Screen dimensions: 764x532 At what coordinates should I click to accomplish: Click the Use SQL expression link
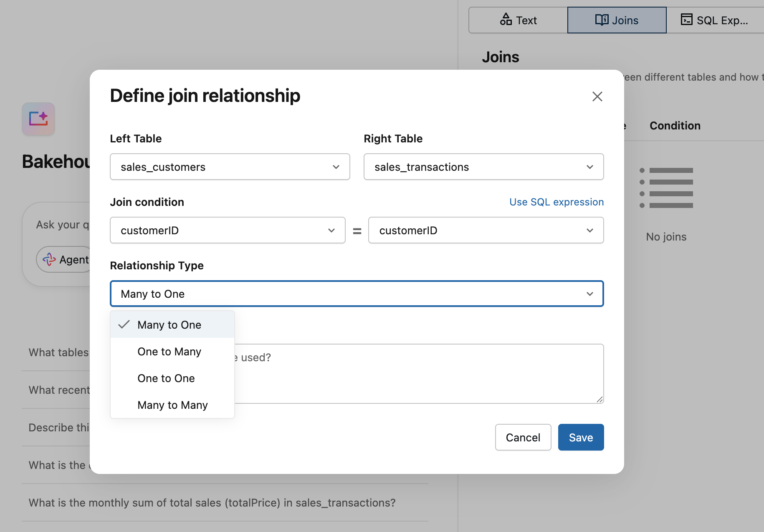[556, 202]
